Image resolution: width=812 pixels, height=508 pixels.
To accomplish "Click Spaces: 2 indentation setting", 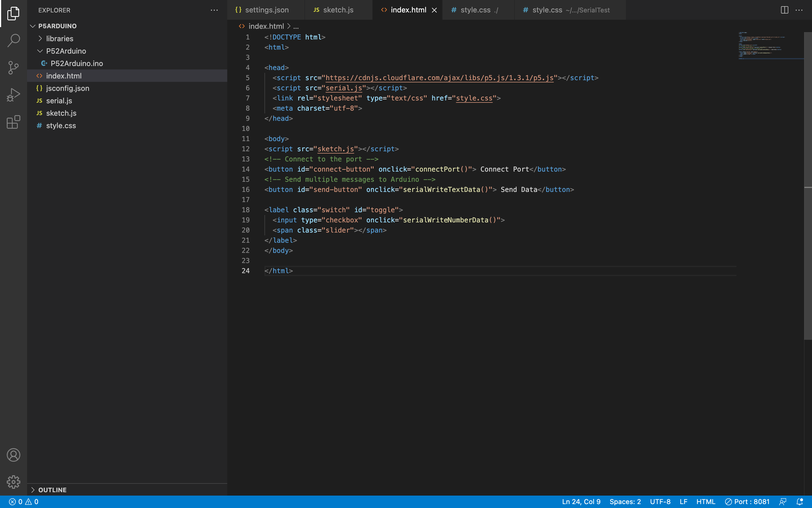I will point(625,502).
